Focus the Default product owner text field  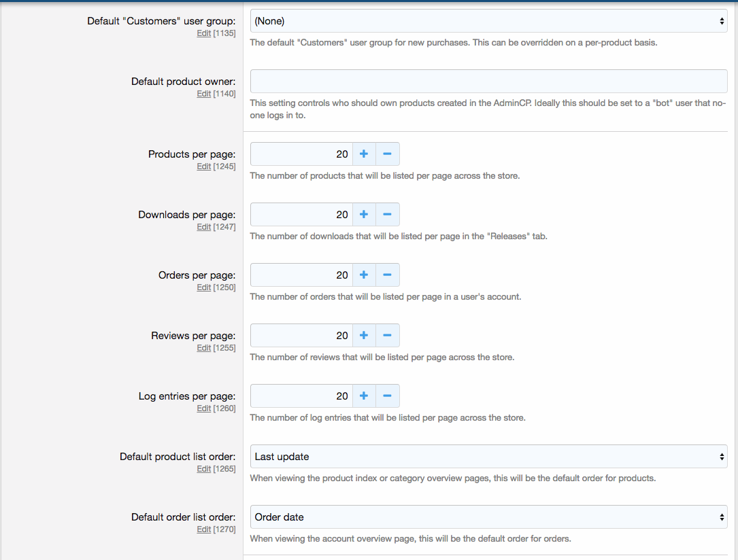click(488, 82)
